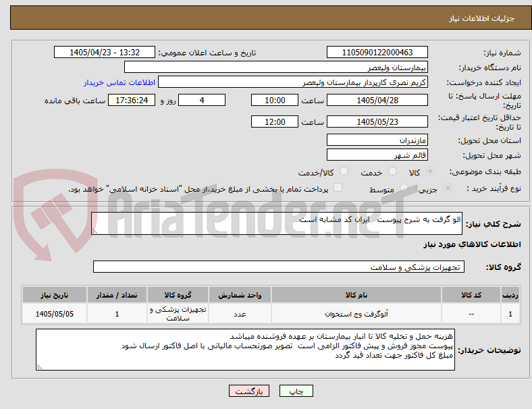This screenshot has height=409, width=532.
Task: Click the resize handle of buyer notes box
Action: [x=39, y=367]
